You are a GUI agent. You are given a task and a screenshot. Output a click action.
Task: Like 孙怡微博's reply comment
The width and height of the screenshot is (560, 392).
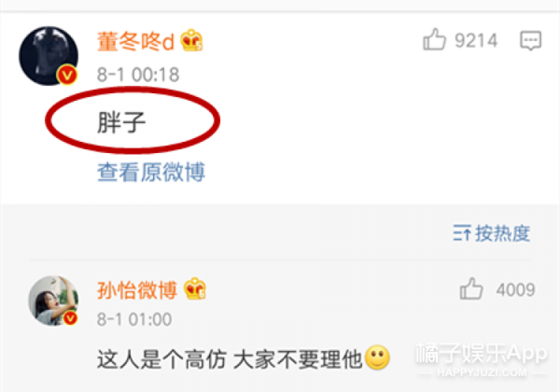coord(471,288)
